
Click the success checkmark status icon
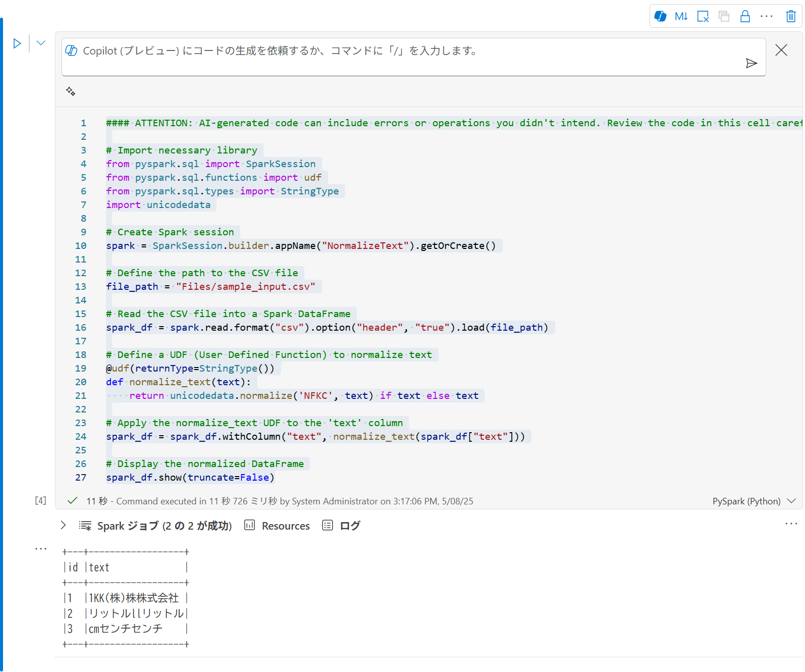click(x=72, y=500)
